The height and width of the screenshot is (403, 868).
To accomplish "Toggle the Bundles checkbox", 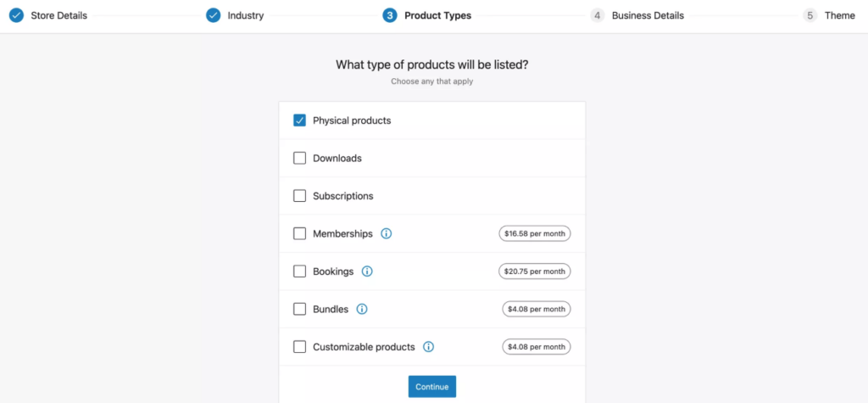I will tap(300, 309).
